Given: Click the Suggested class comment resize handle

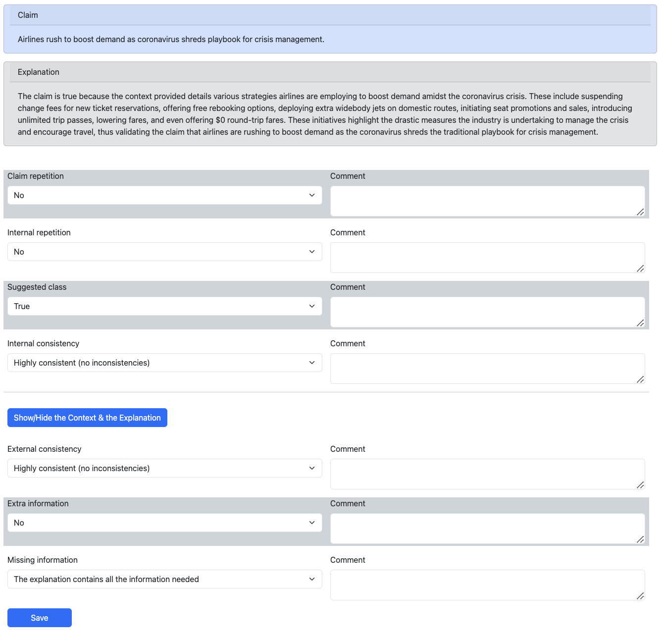Looking at the screenshot, I should [x=640, y=323].
